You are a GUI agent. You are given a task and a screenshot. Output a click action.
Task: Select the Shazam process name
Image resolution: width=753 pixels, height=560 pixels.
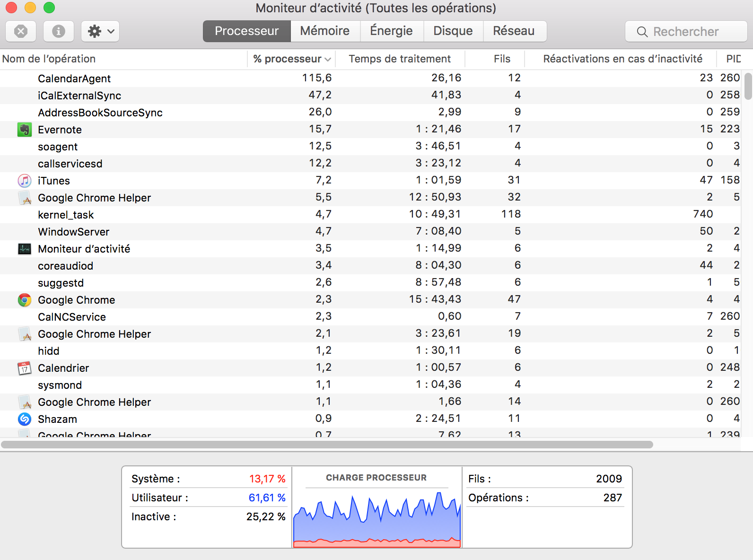tap(57, 419)
